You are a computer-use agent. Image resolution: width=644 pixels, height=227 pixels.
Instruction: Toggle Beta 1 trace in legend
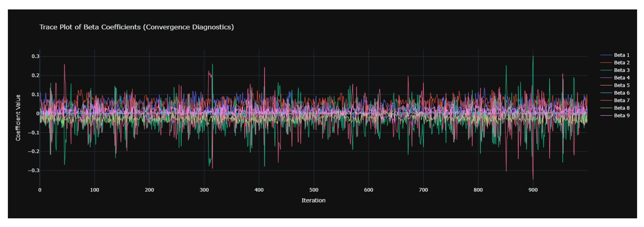click(x=621, y=55)
